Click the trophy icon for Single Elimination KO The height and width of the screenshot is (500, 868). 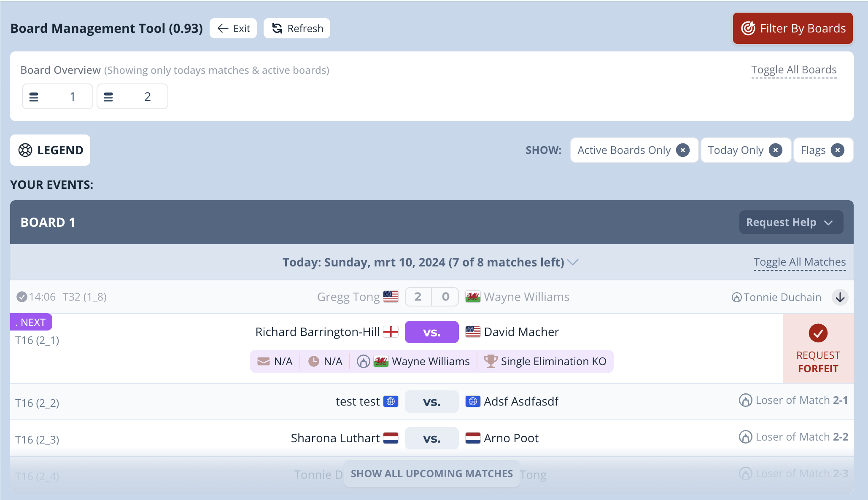coord(490,361)
